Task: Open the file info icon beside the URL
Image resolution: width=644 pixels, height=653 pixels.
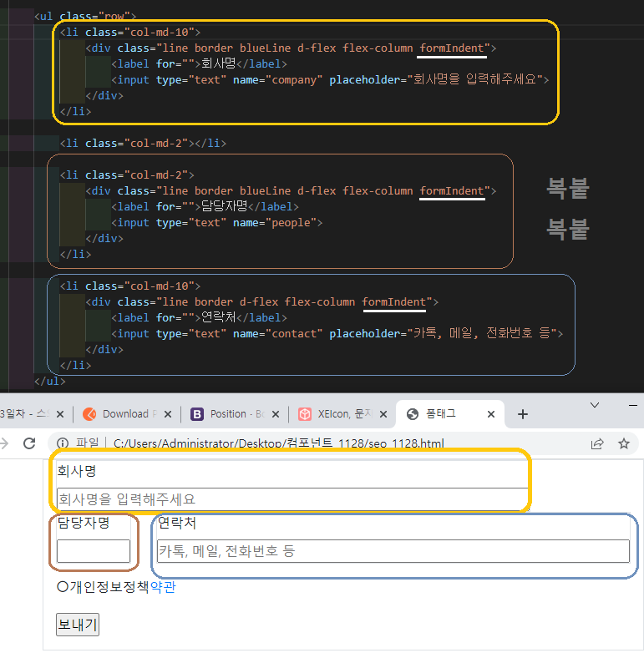Action: [x=63, y=443]
